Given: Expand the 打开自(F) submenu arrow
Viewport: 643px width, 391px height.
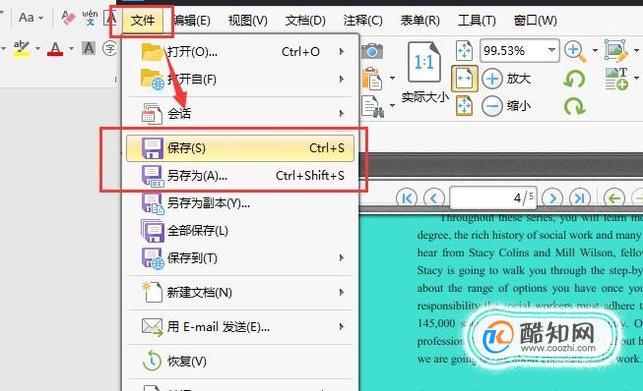Looking at the screenshot, I should (x=341, y=79).
